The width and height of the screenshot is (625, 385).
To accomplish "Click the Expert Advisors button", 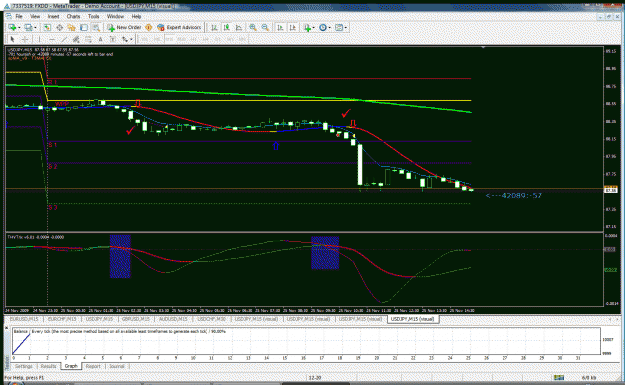I will [x=179, y=28].
